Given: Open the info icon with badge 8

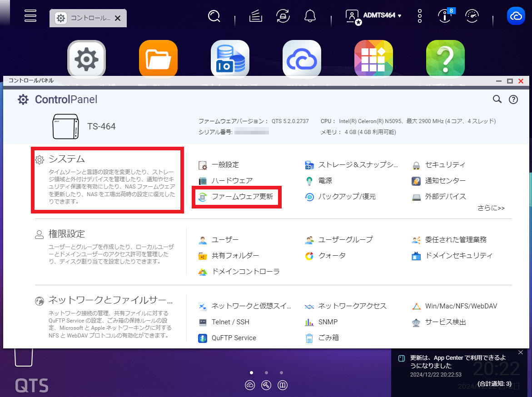Looking at the screenshot, I should coord(445,15).
